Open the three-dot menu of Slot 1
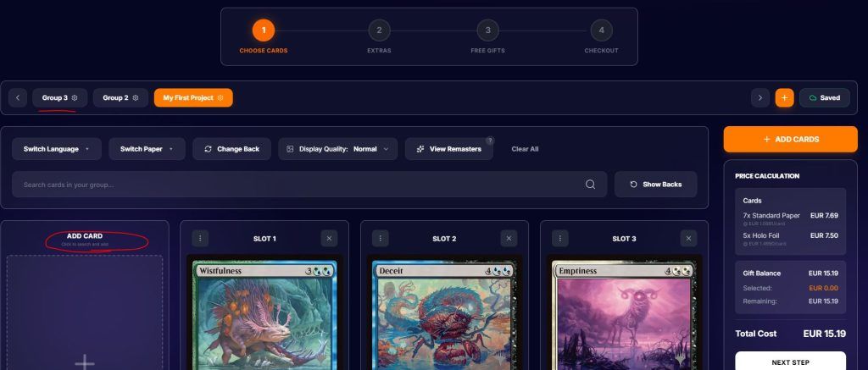868x370 pixels. 200,239
